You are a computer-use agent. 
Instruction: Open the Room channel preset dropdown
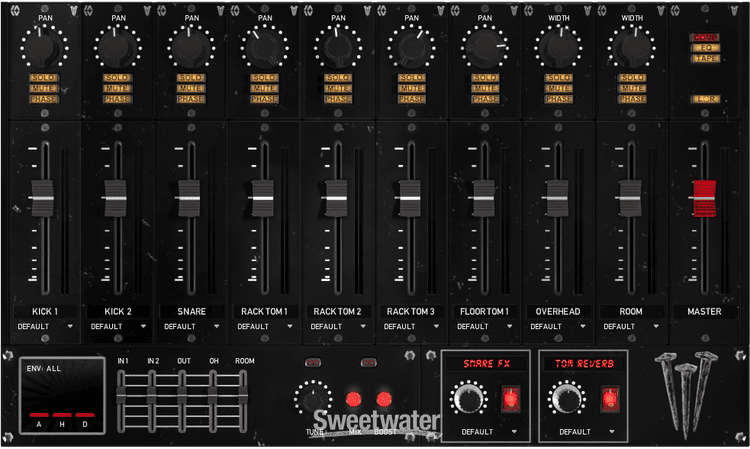coord(631,326)
